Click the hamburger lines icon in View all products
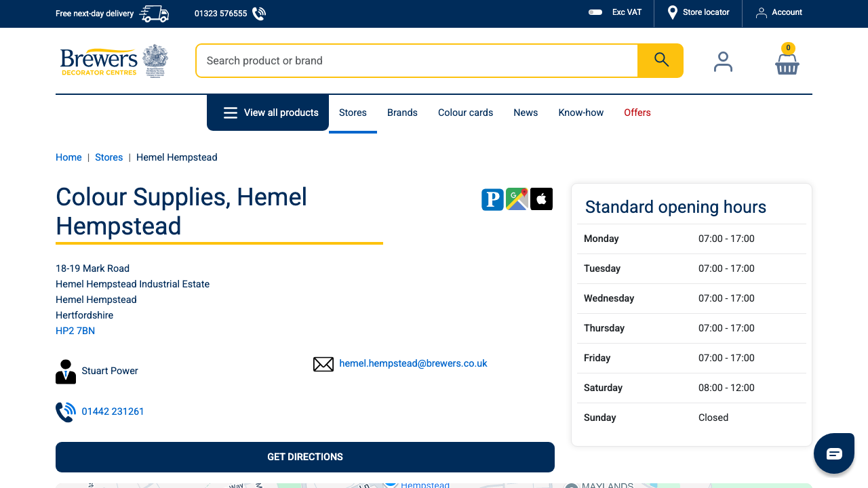 [x=231, y=113]
